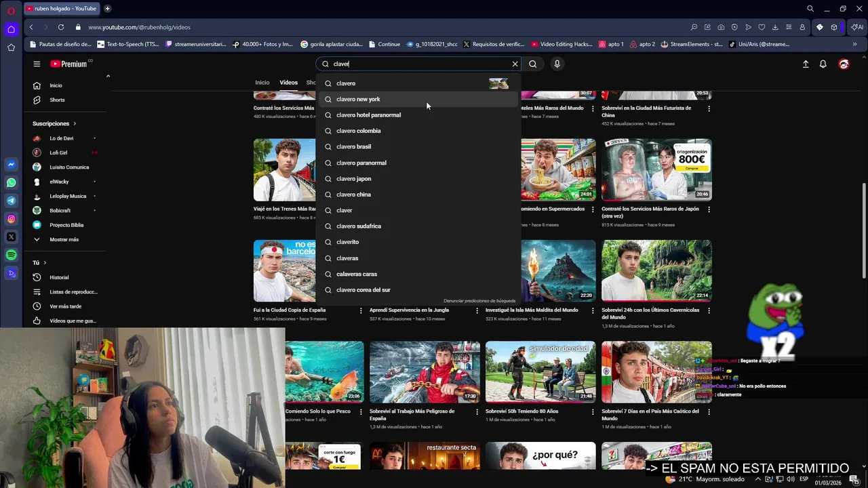
Task: Open options for 'Sobreviví en la Ciudad Más Futurista'
Action: 709,108
